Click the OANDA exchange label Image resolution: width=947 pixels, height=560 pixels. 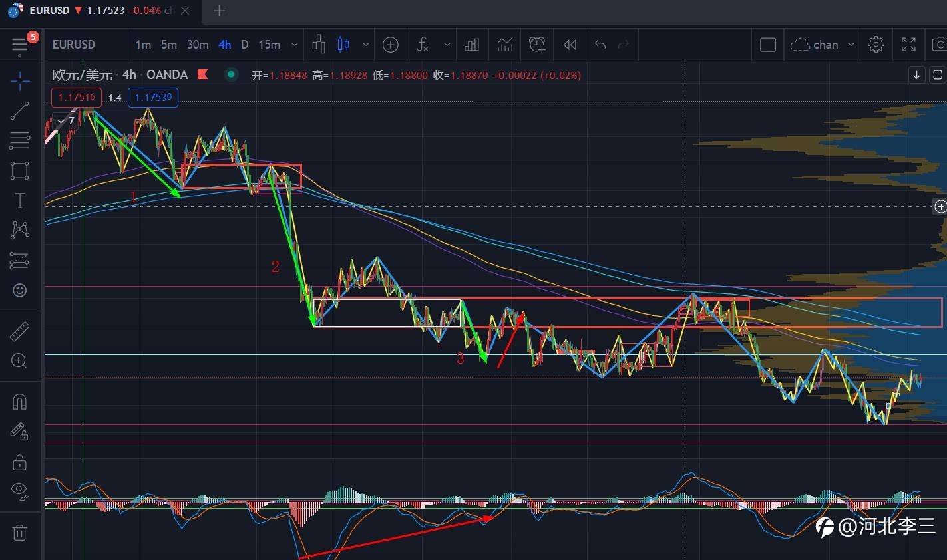(167, 75)
